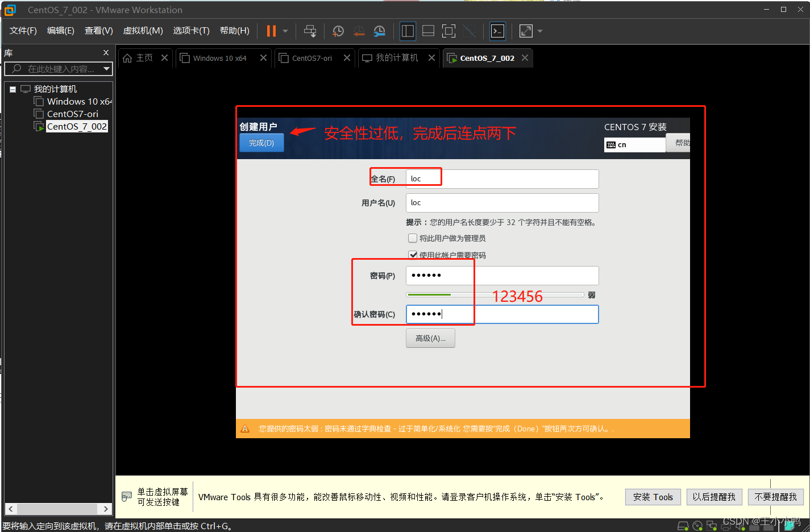The width and height of the screenshot is (810, 532).
Task: Open the 虚拟机(M) menu
Action: coord(143,31)
